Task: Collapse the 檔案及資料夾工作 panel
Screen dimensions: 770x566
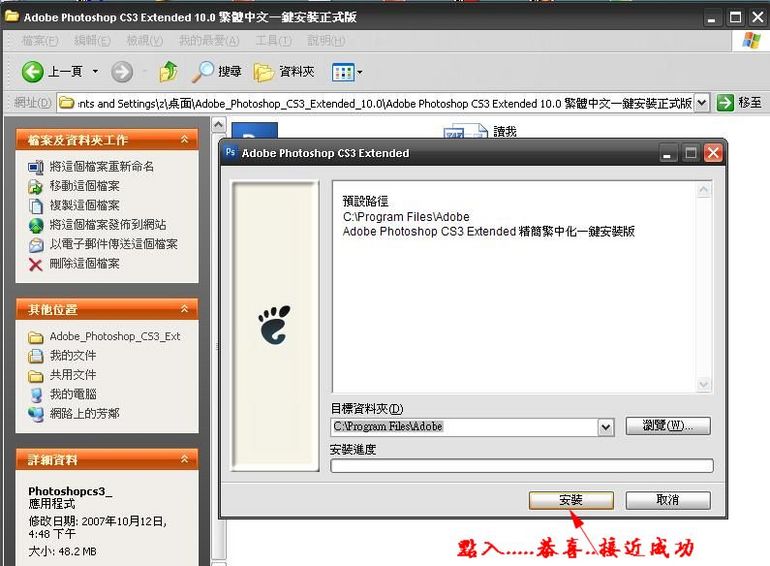Action: point(185,139)
